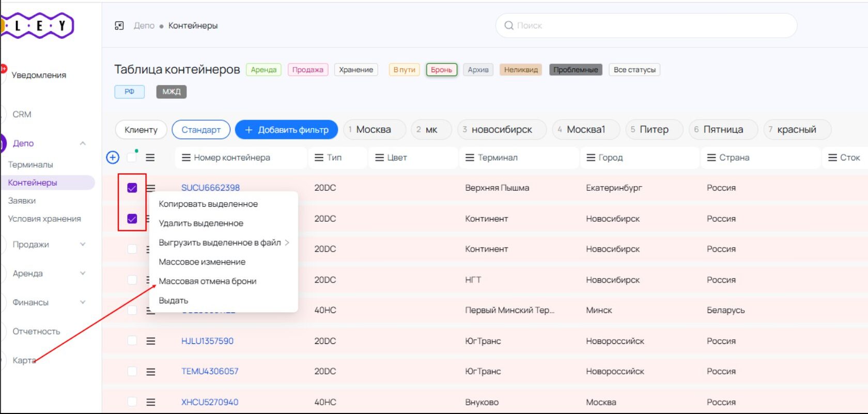
Task: Click the menu icon in the Номер контейнера header
Action: coord(186,158)
